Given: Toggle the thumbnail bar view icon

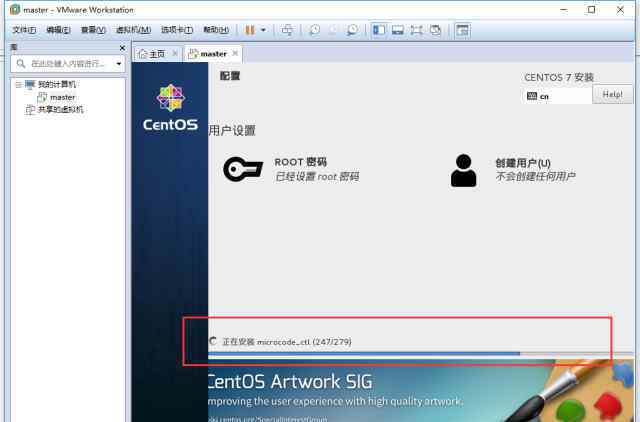Looking at the screenshot, I should coord(398,30).
